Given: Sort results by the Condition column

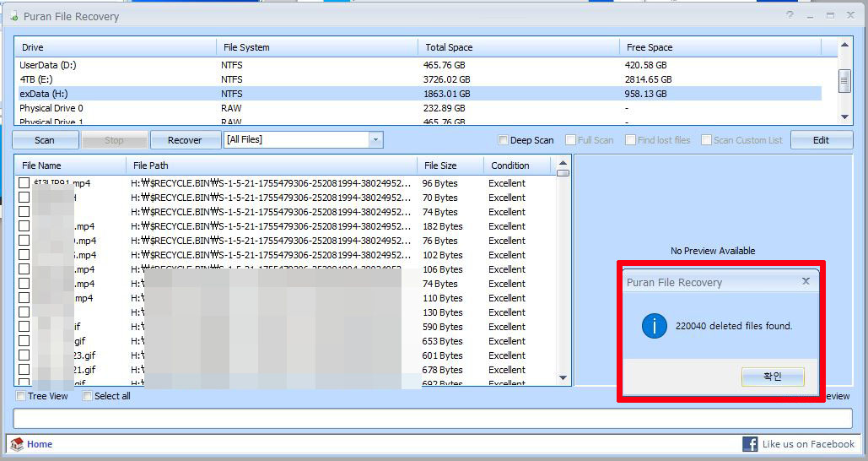Looking at the screenshot, I should click(x=518, y=165).
